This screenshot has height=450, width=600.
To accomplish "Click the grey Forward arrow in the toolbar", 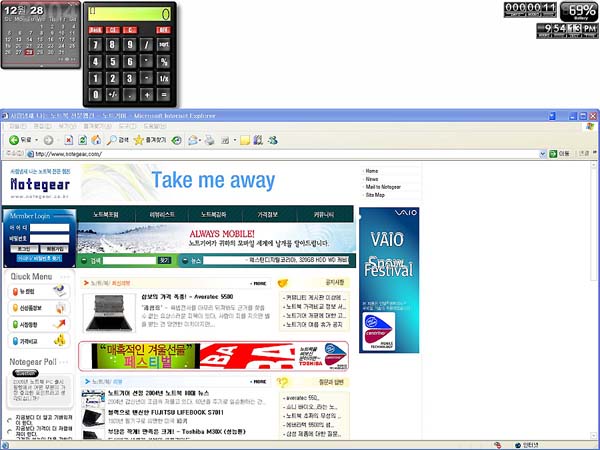I will pyautogui.click(x=48, y=140).
